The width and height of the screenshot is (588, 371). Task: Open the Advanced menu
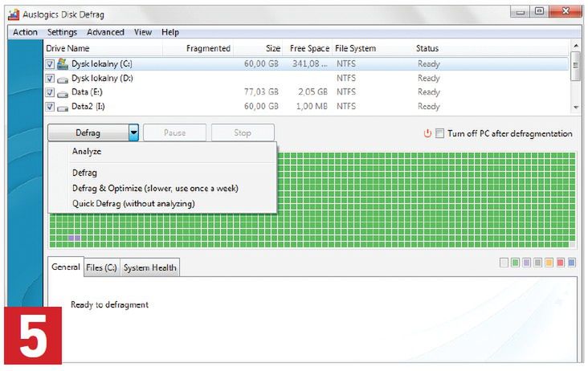pyautogui.click(x=105, y=32)
